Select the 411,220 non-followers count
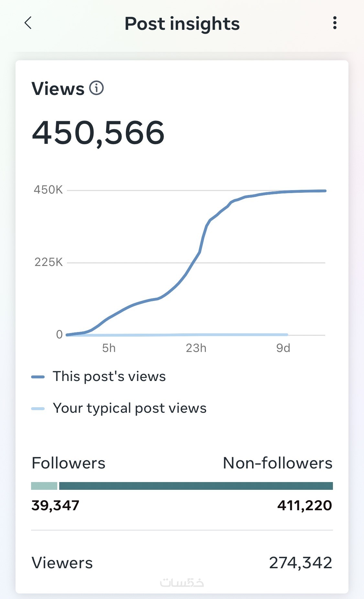 tap(304, 505)
